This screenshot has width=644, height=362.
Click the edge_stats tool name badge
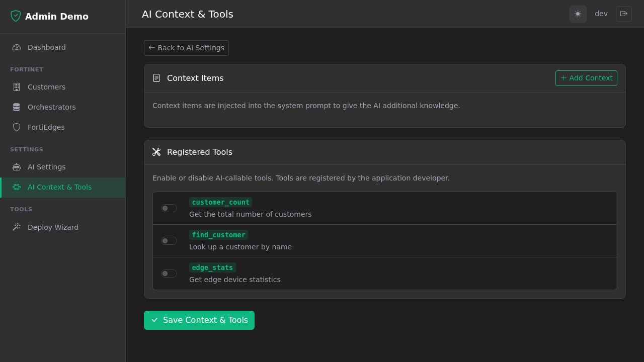pyautogui.click(x=212, y=267)
